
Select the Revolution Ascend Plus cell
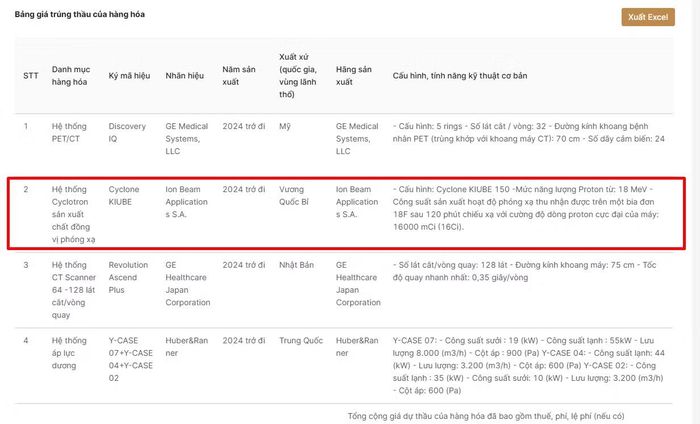128,277
